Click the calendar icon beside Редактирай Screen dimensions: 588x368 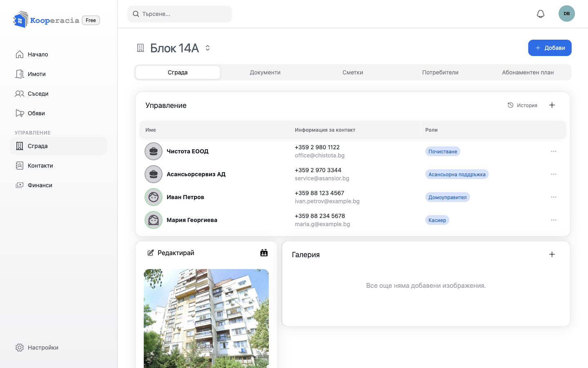[264, 253]
